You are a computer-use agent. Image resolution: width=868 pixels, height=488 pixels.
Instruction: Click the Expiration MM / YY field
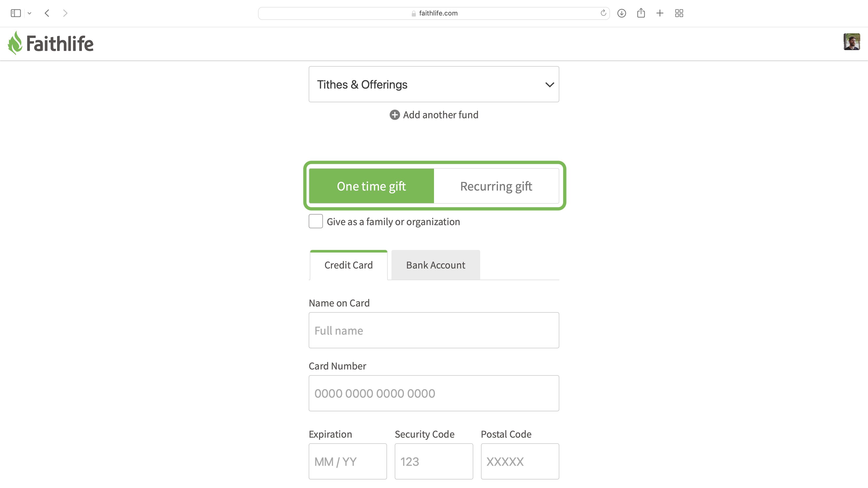click(x=348, y=461)
